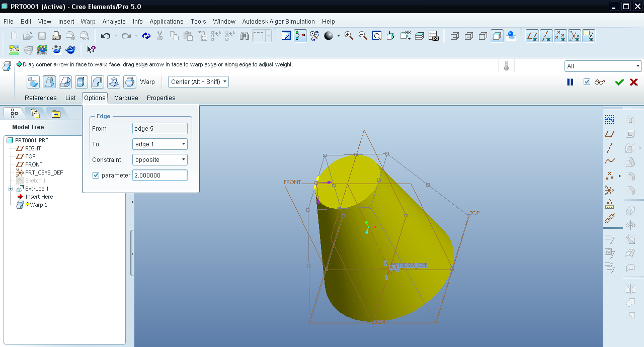Click the Zoom In magnifier icon
The width and height of the screenshot is (644, 347).
pyautogui.click(x=349, y=36)
